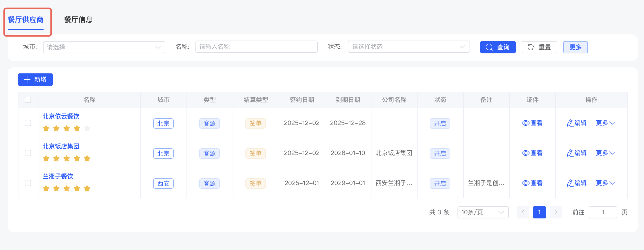Open the 城市 city dropdown

click(x=104, y=47)
